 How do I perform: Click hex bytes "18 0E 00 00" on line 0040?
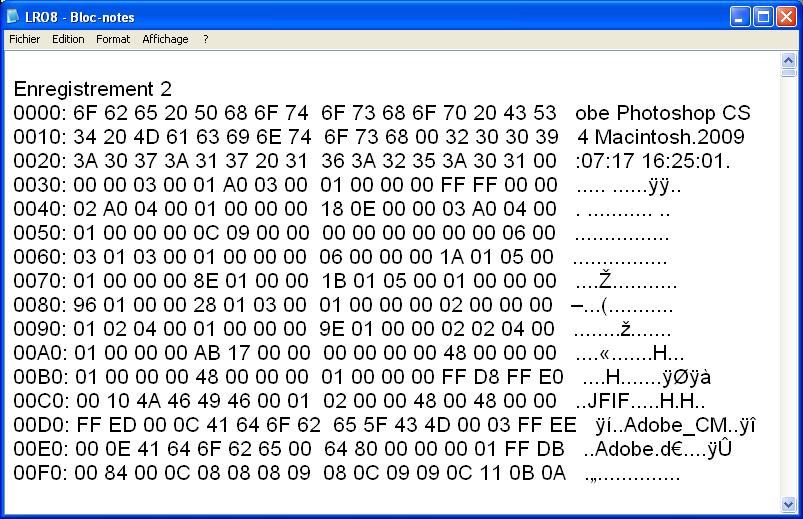378,209
